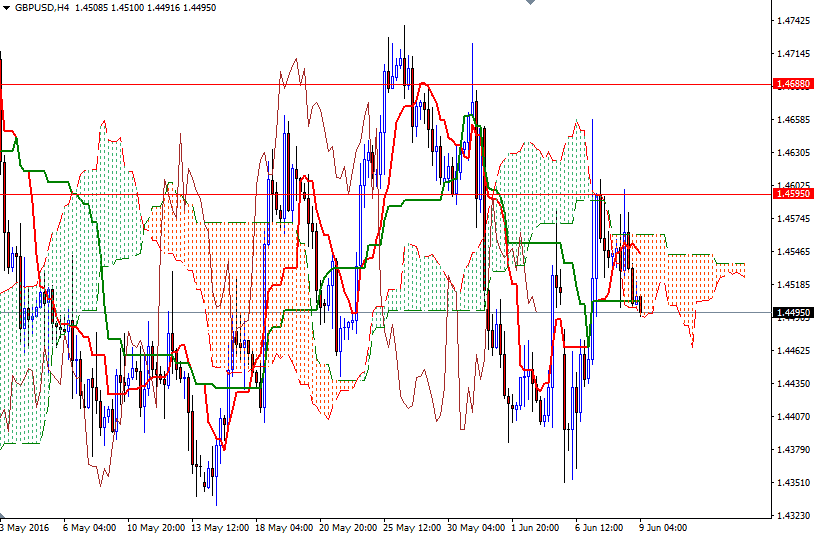Image resolution: width=814 pixels, height=535 pixels.
Task: Click the 9 Jun 04:00 time label
Action: 662,527
